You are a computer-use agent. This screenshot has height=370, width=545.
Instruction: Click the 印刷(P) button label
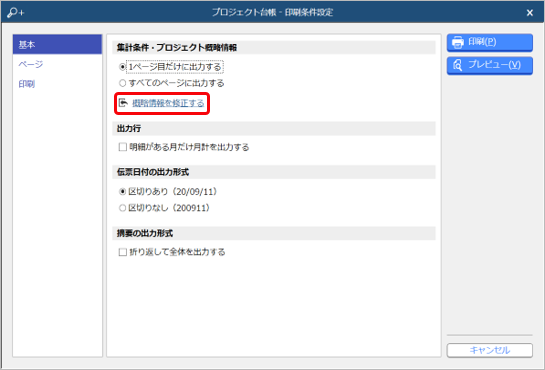coord(482,42)
